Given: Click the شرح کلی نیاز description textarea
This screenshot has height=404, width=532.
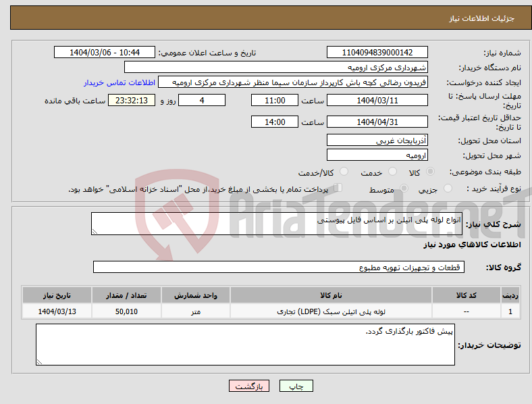Looking at the screenshot, I should [x=277, y=224].
